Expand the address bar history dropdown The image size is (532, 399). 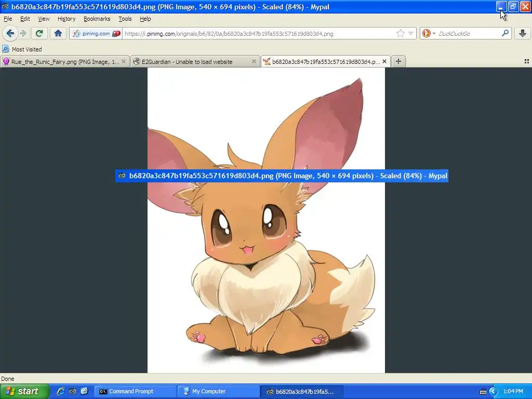(410, 34)
